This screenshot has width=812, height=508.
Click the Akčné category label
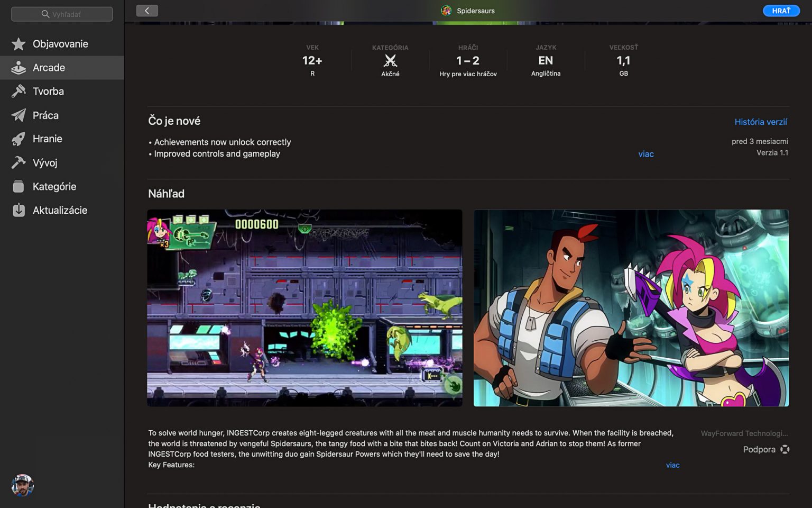[390, 74]
